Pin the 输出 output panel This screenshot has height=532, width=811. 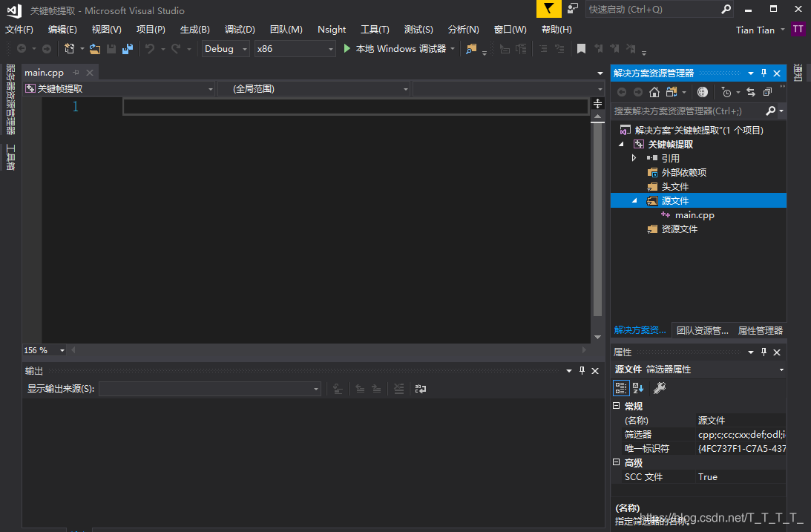pos(582,371)
